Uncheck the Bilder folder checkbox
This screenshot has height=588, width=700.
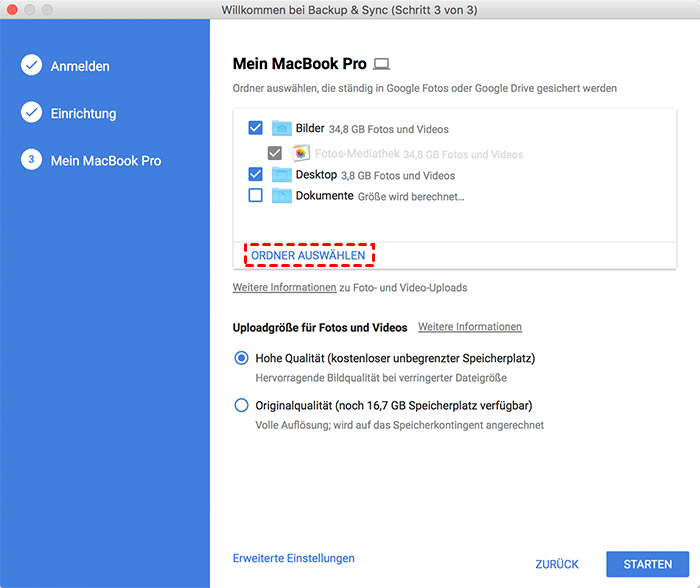point(255,128)
